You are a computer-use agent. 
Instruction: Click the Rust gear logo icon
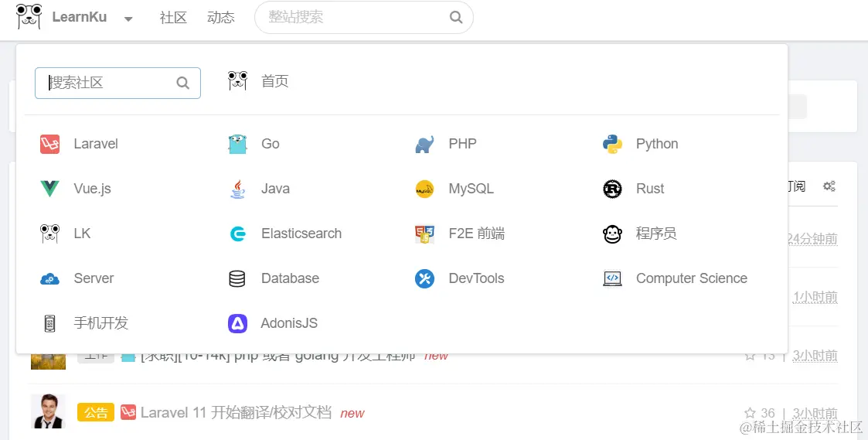pos(612,189)
